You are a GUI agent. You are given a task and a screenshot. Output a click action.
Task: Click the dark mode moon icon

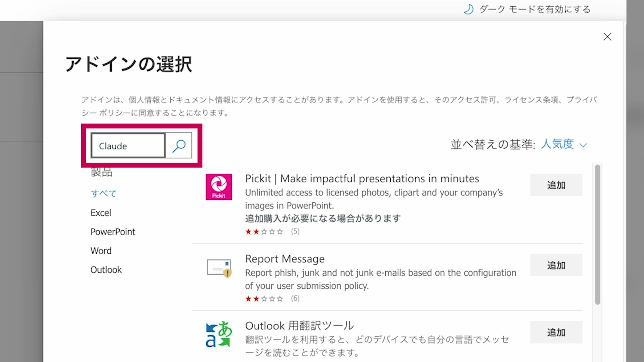point(469,10)
